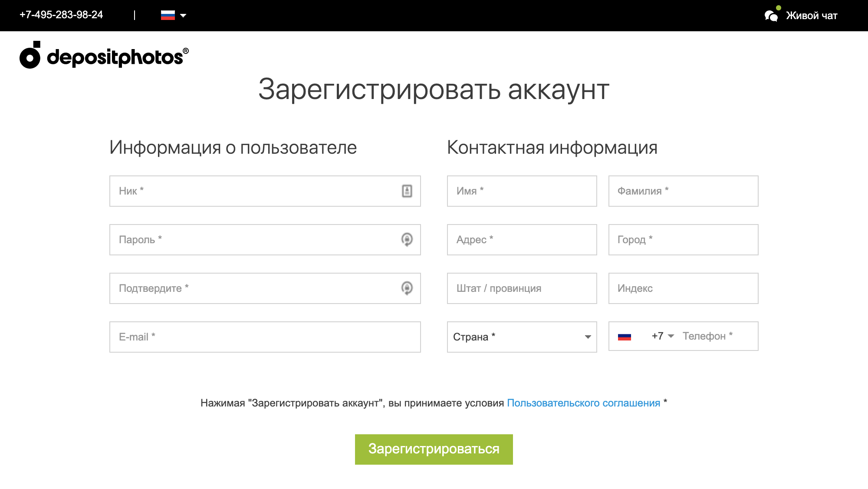868x489 pixels.
Task: Focus the Имя input field
Action: [522, 191]
